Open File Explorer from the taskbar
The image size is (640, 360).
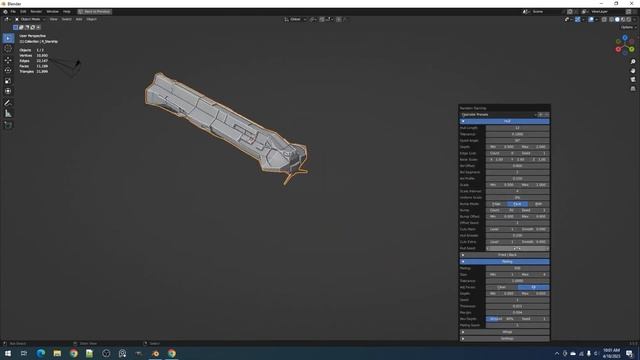(x=57, y=353)
